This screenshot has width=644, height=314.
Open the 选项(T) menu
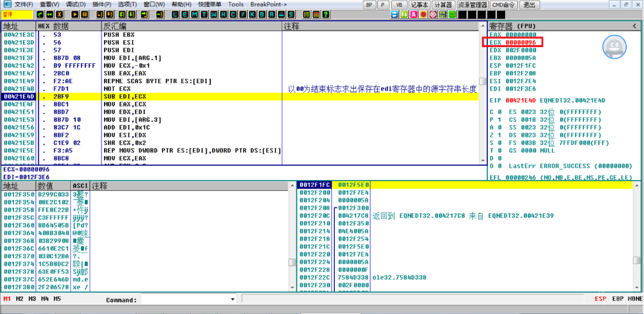tap(128, 4)
